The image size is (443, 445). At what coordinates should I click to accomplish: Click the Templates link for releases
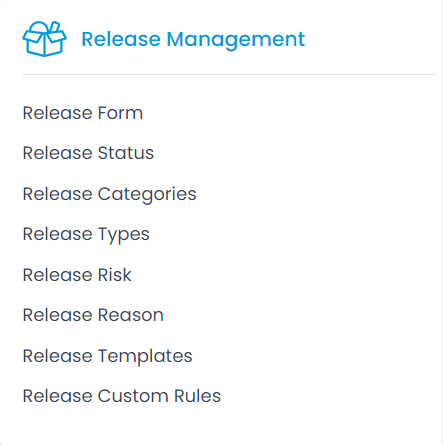(x=107, y=356)
